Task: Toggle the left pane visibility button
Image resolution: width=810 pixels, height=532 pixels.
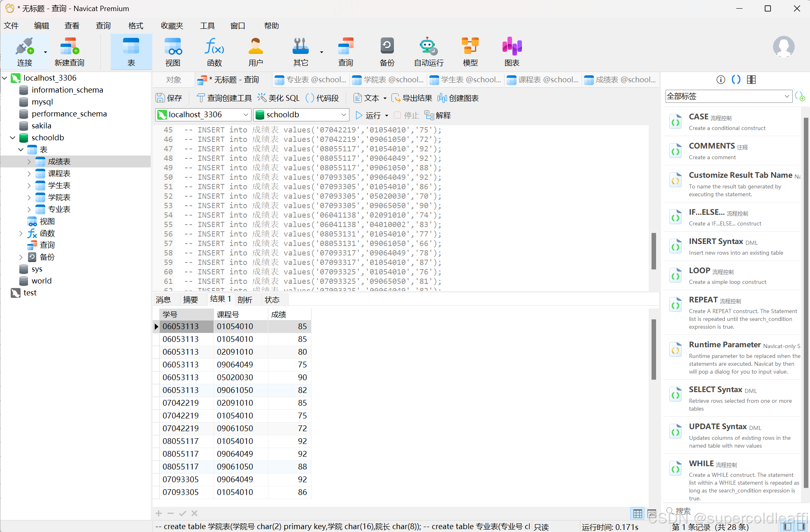Action: (787, 526)
